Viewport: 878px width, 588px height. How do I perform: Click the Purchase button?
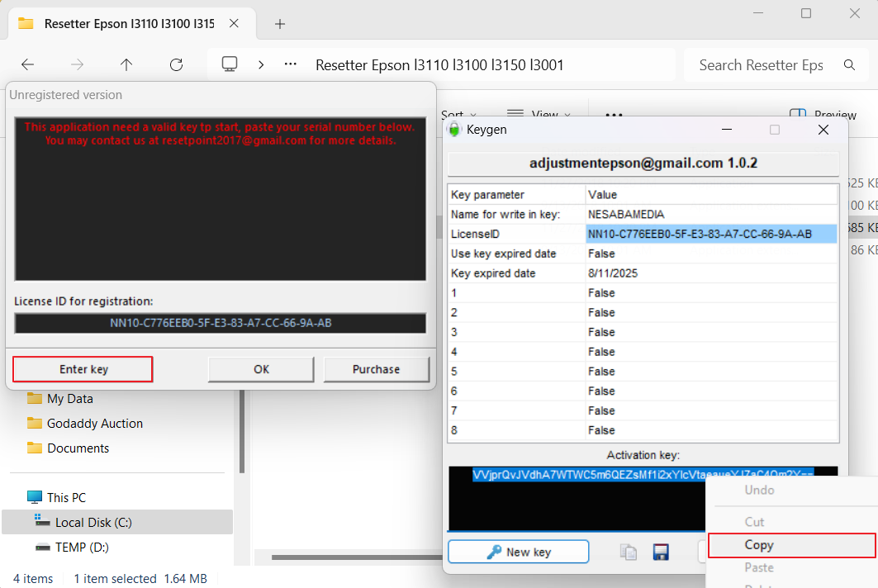click(x=377, y=369)
